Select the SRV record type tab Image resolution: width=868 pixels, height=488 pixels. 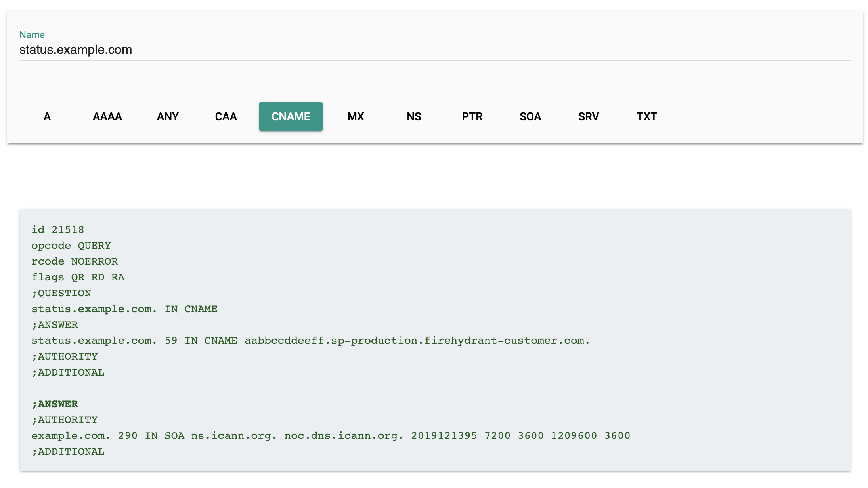pyautogui.click(x=589, y=116)
